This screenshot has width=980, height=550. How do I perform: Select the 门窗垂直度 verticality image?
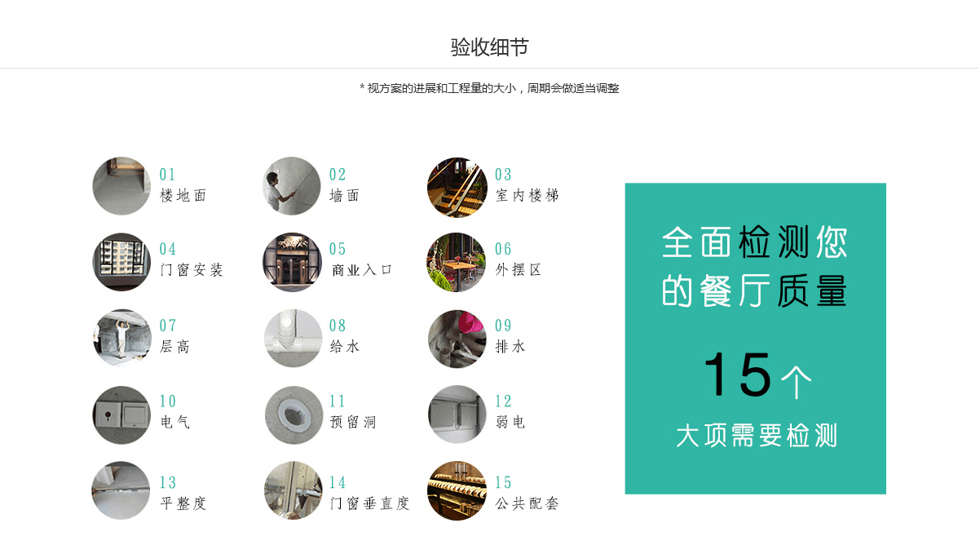click(294, 490)
